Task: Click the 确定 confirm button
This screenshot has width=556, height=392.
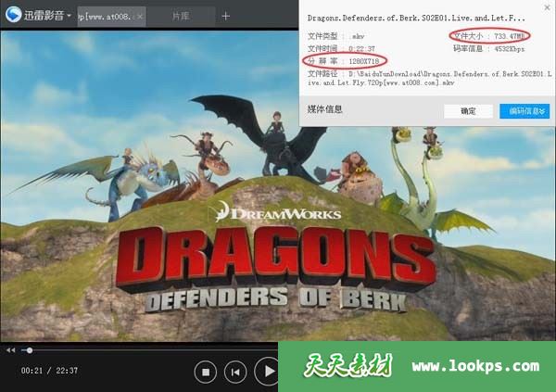Action: pyautogui.click(x=468, y=111)
